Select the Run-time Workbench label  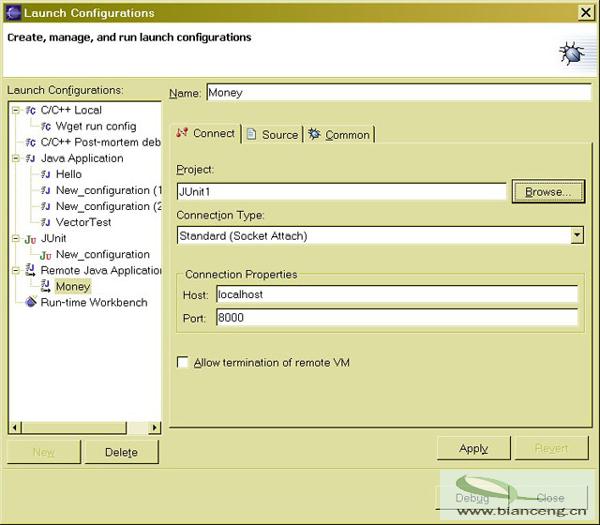tap(94, 302)
